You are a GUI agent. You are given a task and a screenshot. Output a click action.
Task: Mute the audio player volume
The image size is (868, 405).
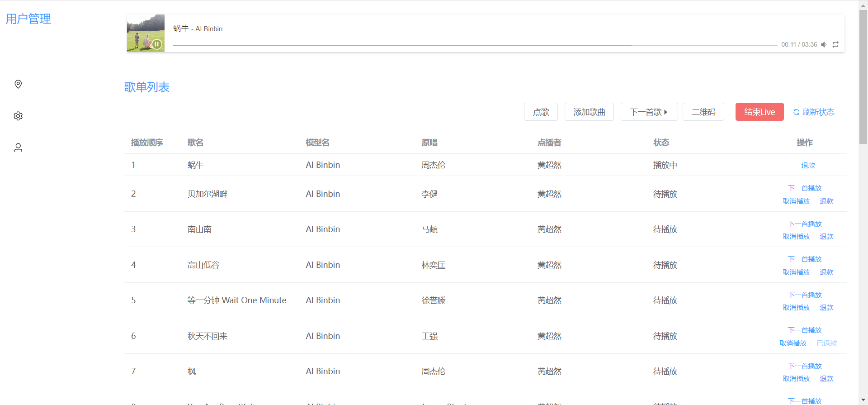pos(824,44)
